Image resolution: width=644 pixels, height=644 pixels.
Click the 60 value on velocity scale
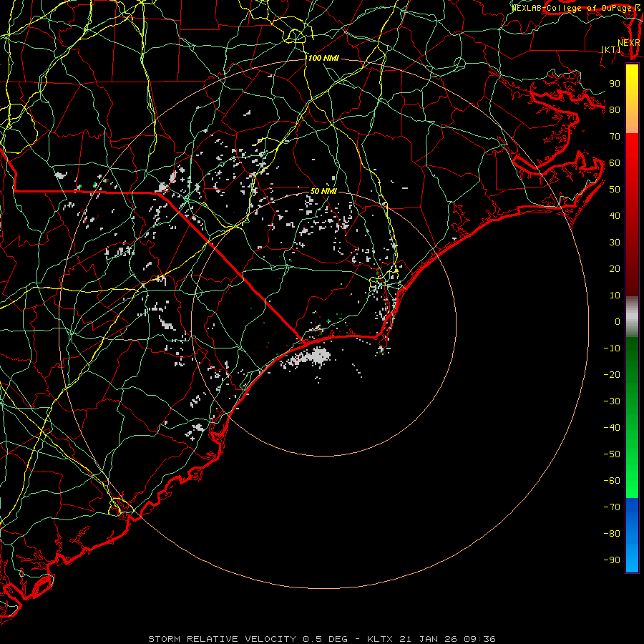pyautogui.click(x=615, y=163)
